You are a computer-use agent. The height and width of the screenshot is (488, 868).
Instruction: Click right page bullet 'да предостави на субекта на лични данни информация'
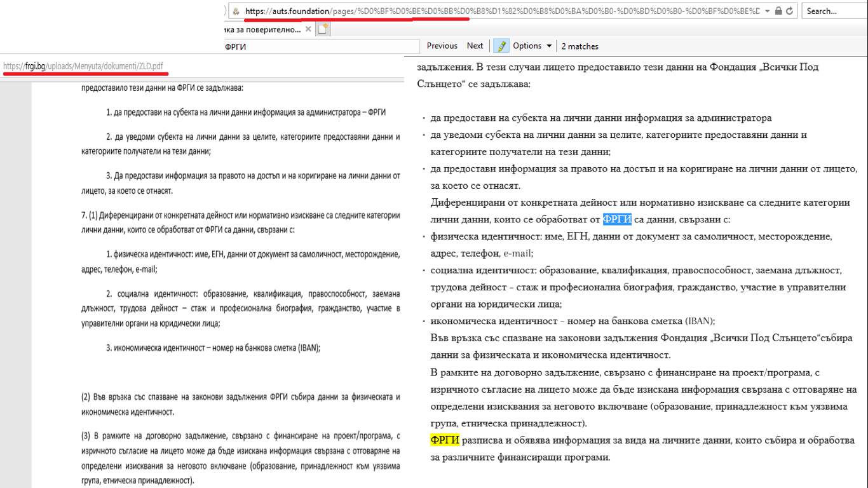tap(601, 118)
